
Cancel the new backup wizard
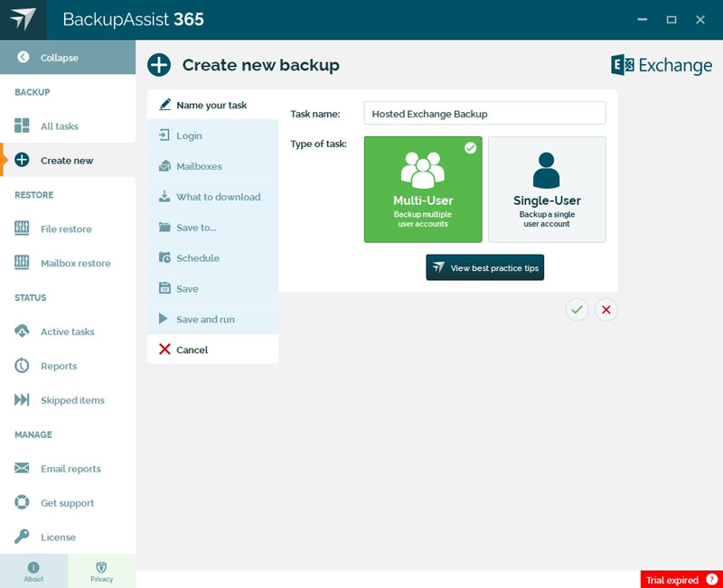(x=213, y=350)
